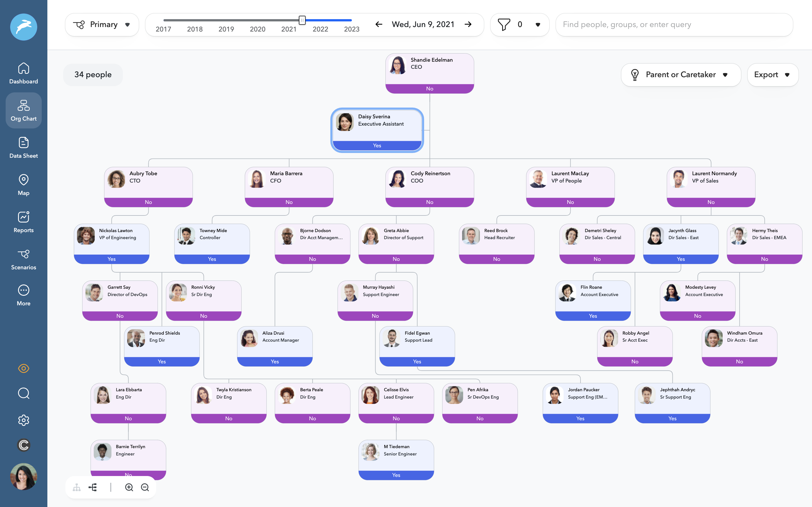Open the Reports section
Screen dimensions: 812x507
pos(23,221)
